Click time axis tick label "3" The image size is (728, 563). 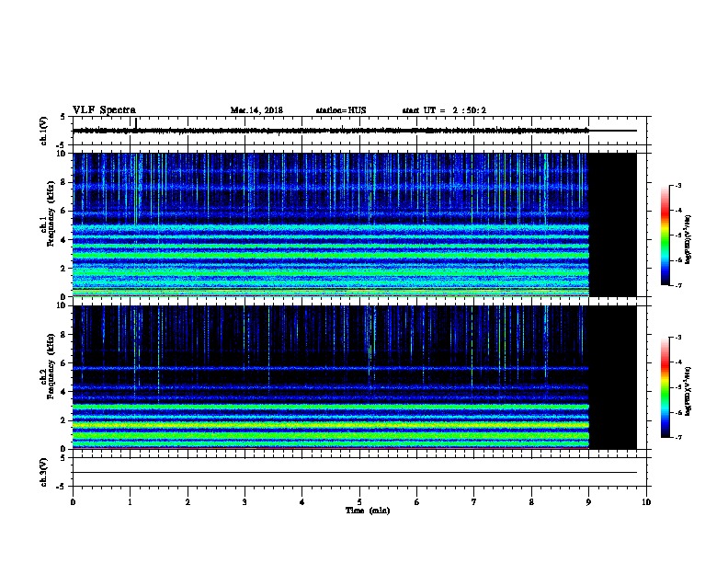click(245, 502)
